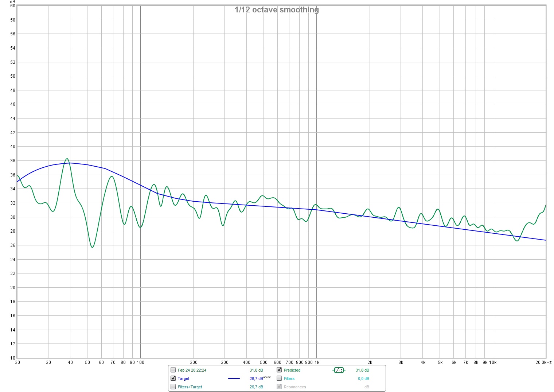Tick the Filters trace checkbox
Screen dimensions: 554x392
(279, 378)
